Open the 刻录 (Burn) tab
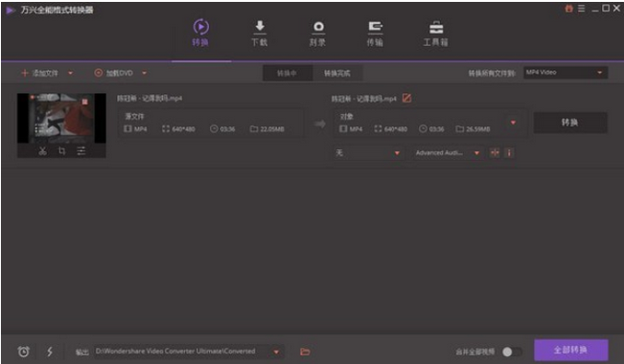This screenshot has width=624, height=364. 317,34
